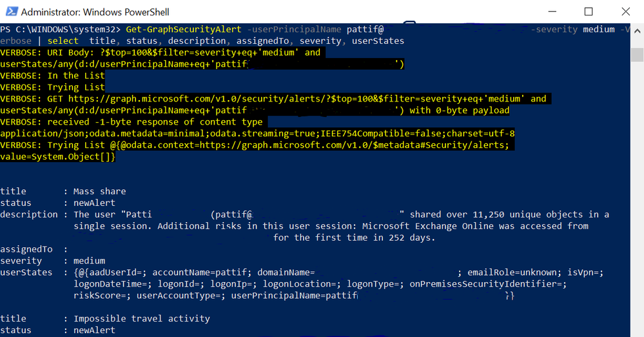The image size is (644, 337).
Task: Click 'PS C:\WINDOWS\system32>' prompt
Action: (61, 29)
